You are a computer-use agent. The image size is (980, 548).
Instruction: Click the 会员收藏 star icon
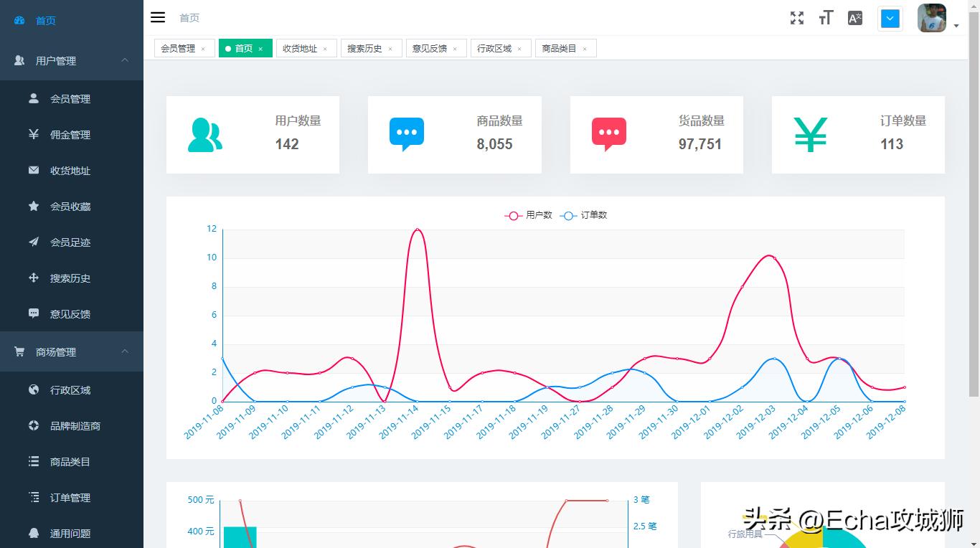pos(34,206)
